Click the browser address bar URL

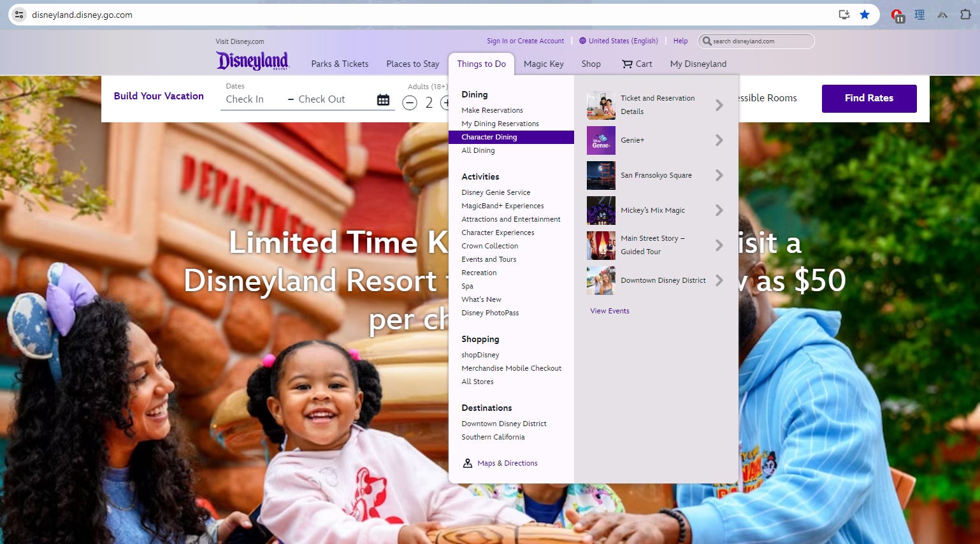pyautogui.click(x=82, y=15)
